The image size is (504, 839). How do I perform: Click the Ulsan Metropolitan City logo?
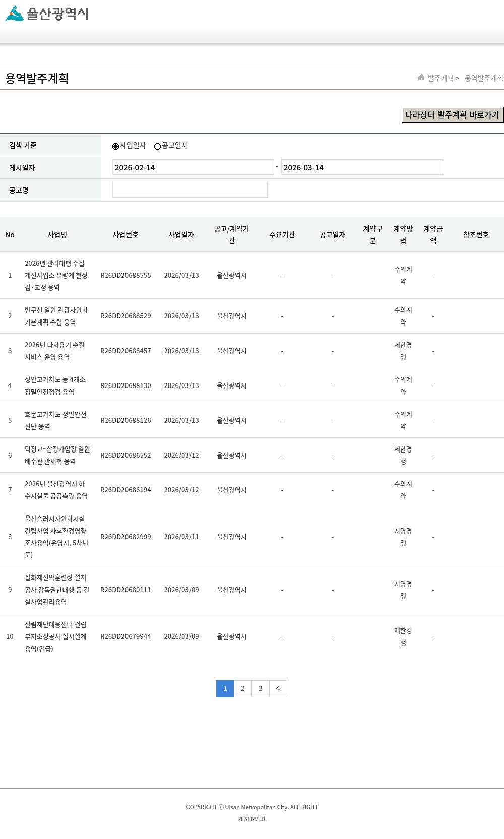tap(47, 14)
